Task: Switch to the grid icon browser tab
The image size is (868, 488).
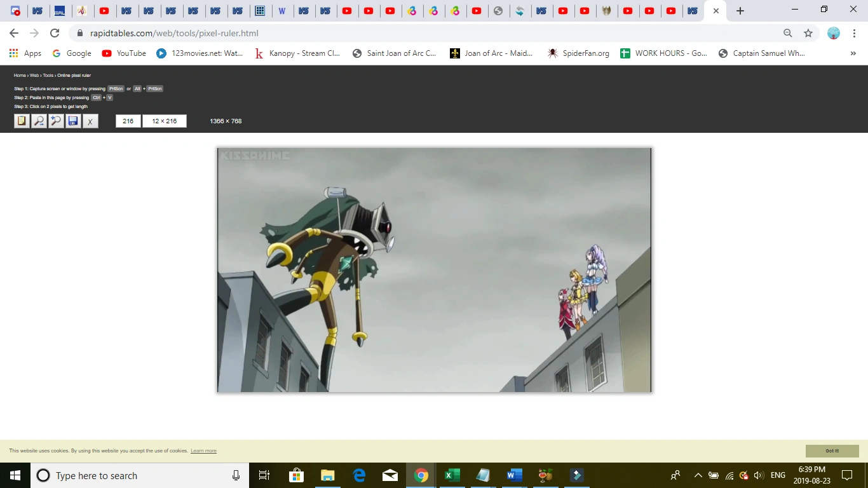Action: click(259, 11)
